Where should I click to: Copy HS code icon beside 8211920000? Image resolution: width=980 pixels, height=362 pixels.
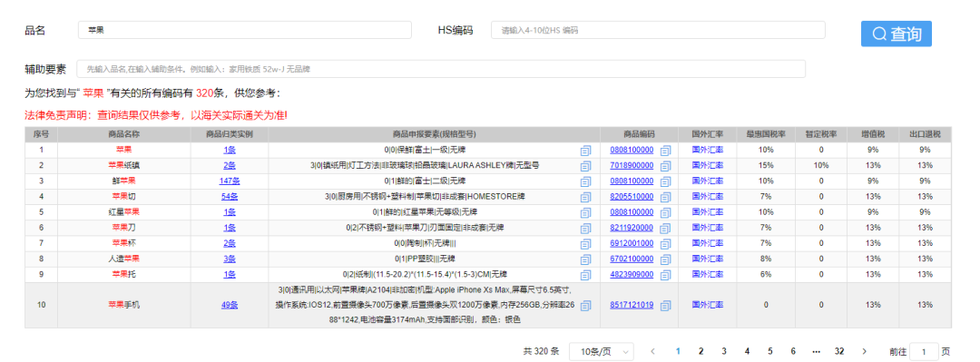point(666,228)
